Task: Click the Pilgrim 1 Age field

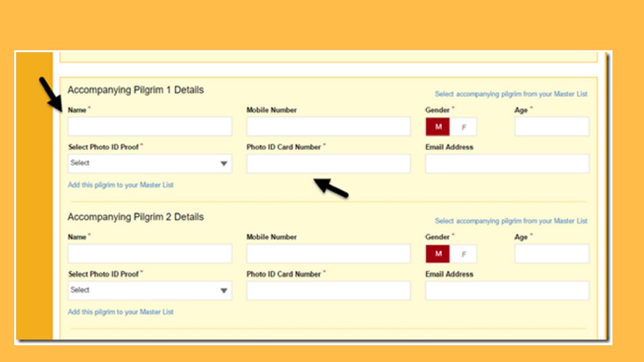Action: pos(552,126)
